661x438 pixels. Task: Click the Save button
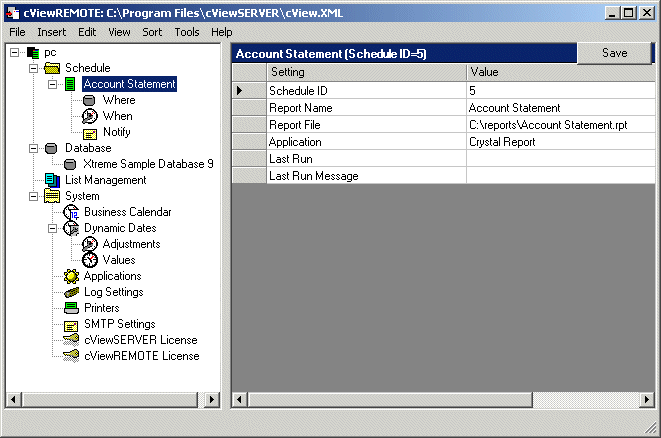pyautogui.click(x=614, y=53)
